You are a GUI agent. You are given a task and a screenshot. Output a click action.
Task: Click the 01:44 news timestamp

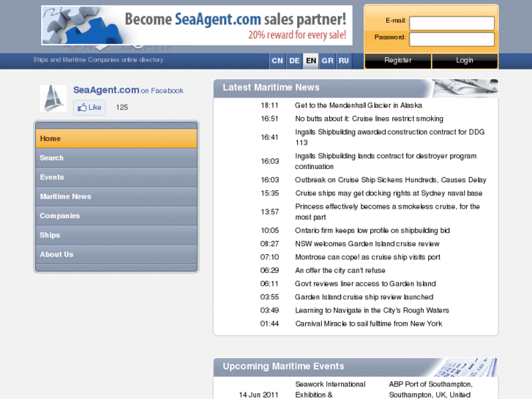pyautogui.click(x=269, y=324)
